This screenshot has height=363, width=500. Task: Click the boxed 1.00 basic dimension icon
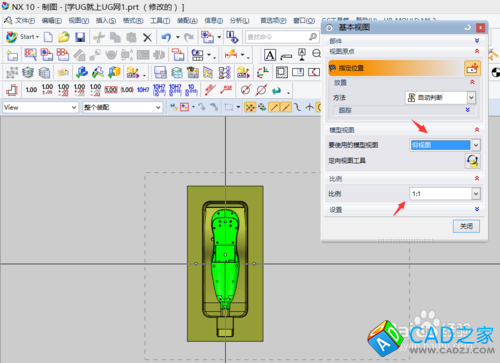(x=111, y=90)
